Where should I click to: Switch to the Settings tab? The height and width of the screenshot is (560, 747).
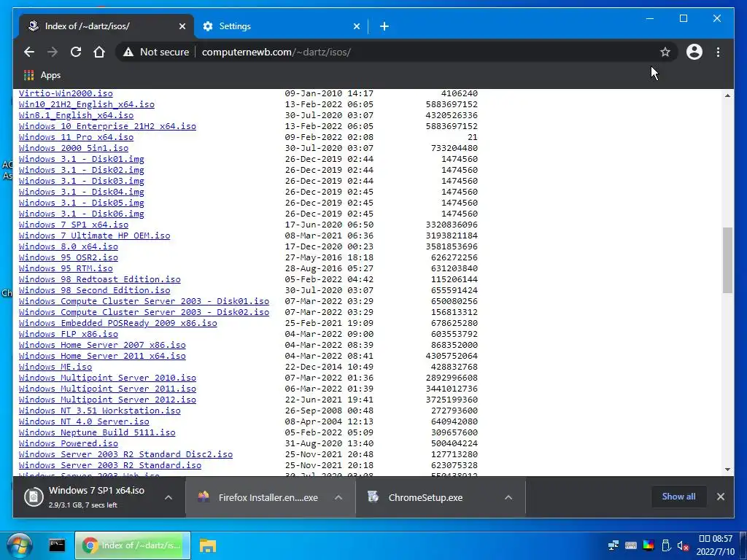[x=281, y=26]
